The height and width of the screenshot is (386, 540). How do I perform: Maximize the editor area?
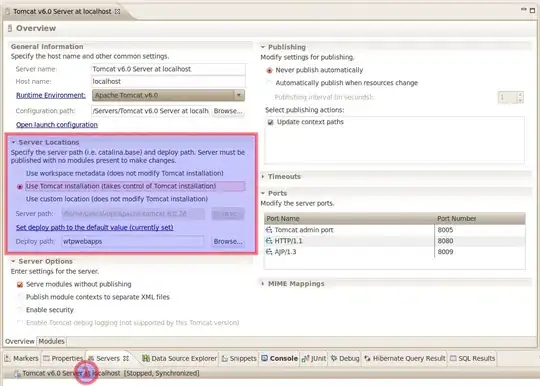pos(532,10)
